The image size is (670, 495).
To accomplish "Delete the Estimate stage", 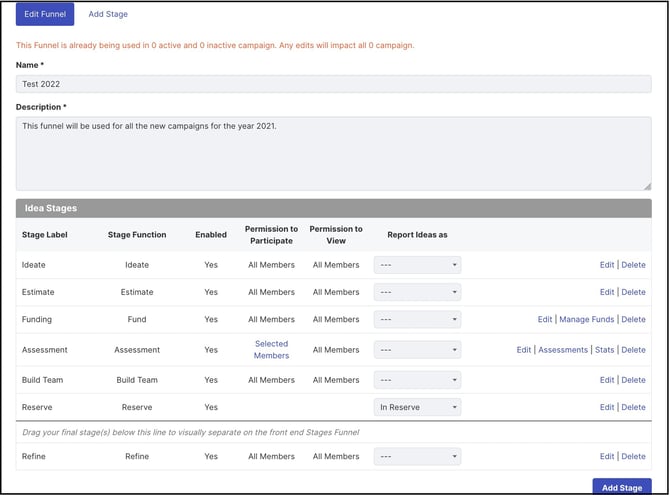I will click(633, 292).
